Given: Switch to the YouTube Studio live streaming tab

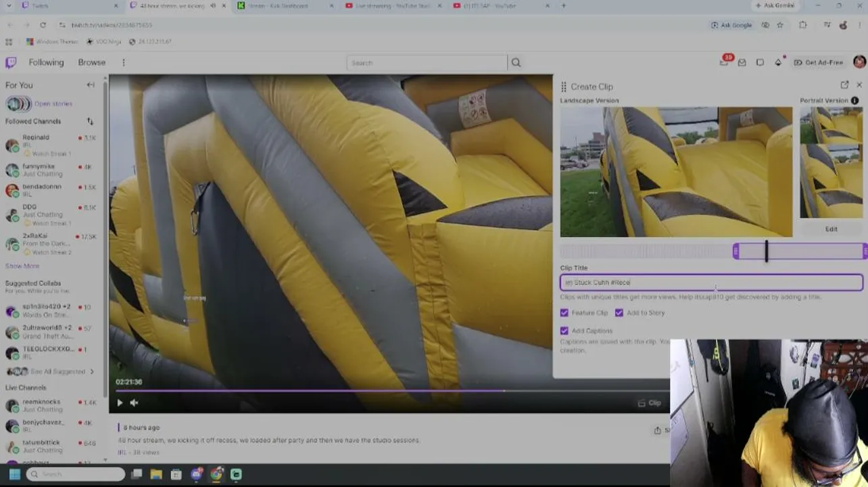Looking at the screenshot, I should click(393, 6).
